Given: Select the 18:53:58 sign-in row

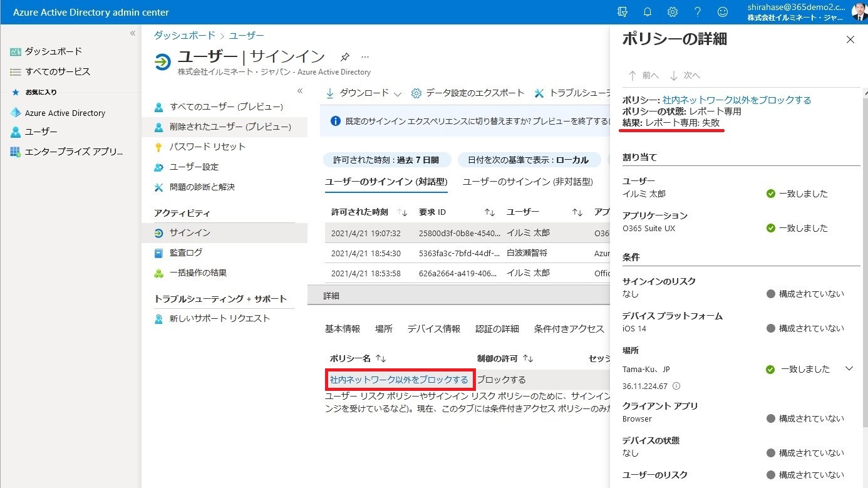Looking at the screenshot, I should [x=467, y=273].
